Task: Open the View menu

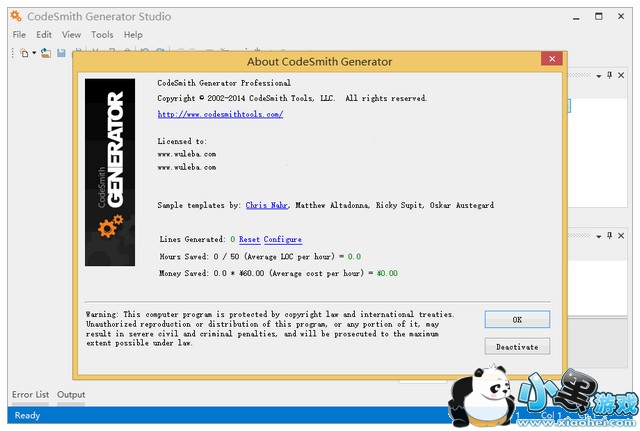Action: tap(71, 35)
